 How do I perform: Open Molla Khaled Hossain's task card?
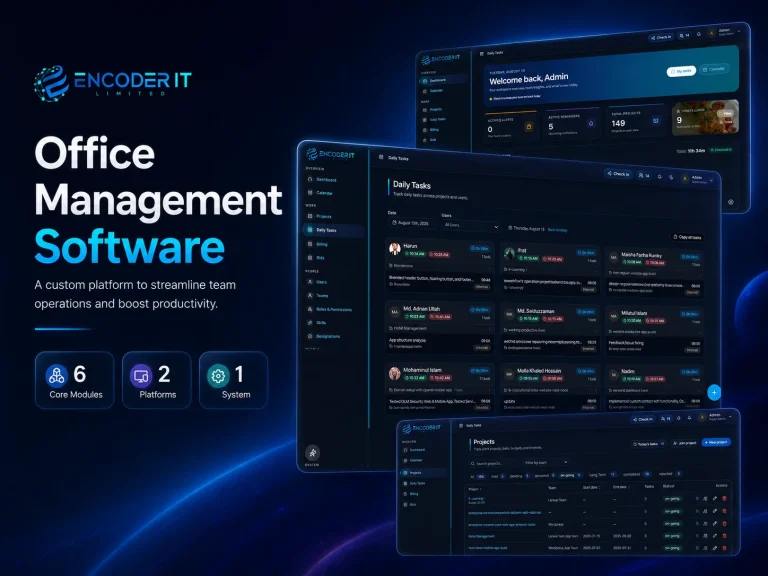(x=550, y=388)
